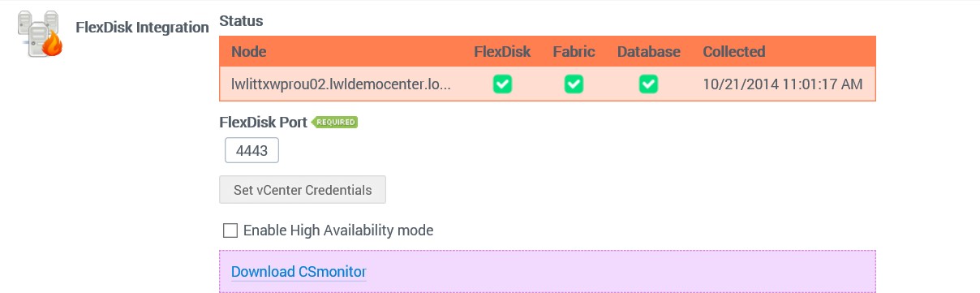Click the FlexDisk Integration section title
The height and width of the screenshot is (293, 980).
142,28
